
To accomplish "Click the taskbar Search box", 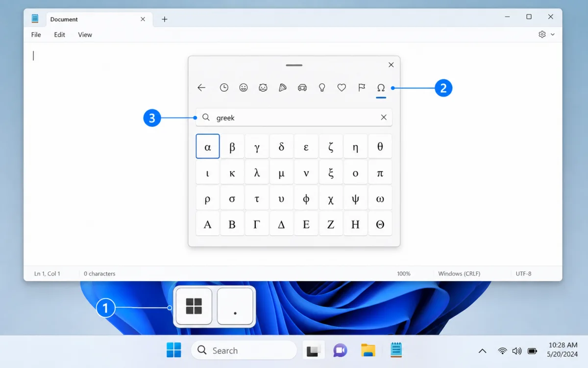I will pos(244,350).
